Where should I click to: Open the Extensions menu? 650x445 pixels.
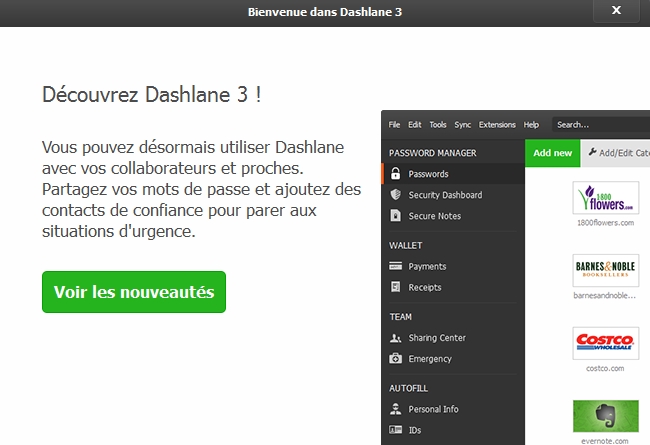click(497, 125)
